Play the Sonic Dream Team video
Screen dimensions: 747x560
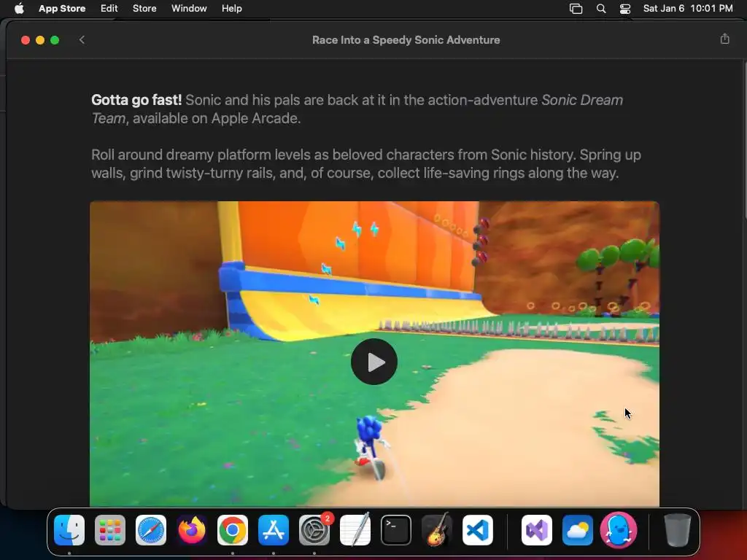click(x=374, y=362)
